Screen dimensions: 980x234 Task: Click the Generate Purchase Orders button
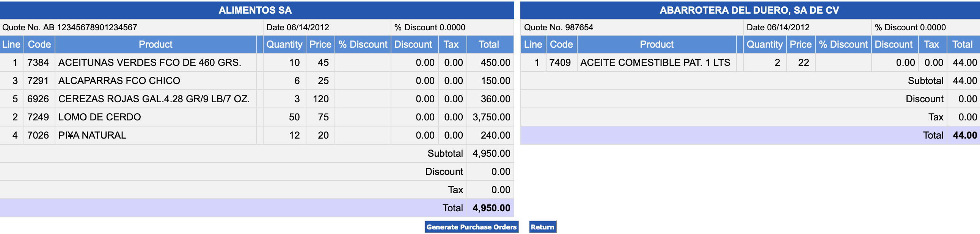coord(471,227)
